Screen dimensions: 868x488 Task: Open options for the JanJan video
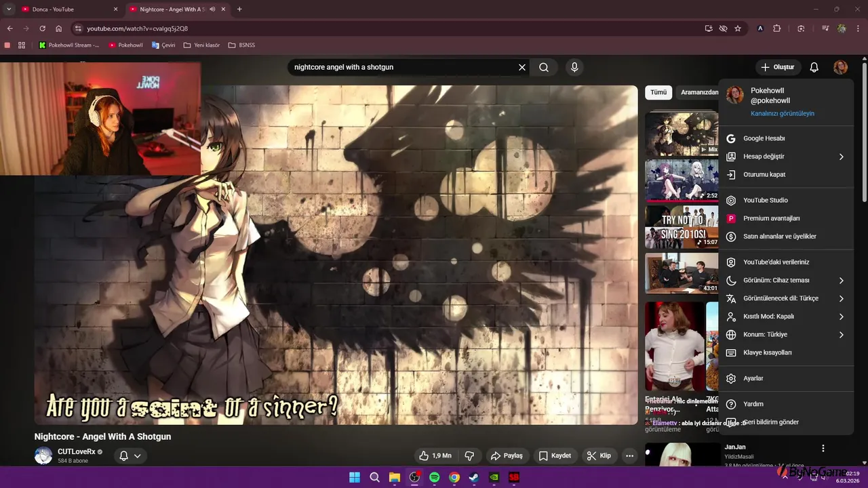(823, 448)
